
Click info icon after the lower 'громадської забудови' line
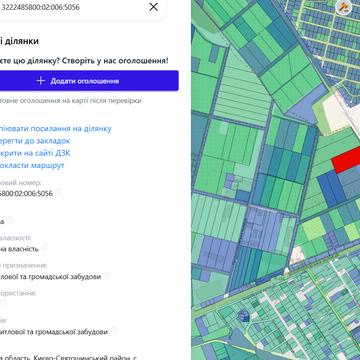pyautogui.click(x=114, y=331)
